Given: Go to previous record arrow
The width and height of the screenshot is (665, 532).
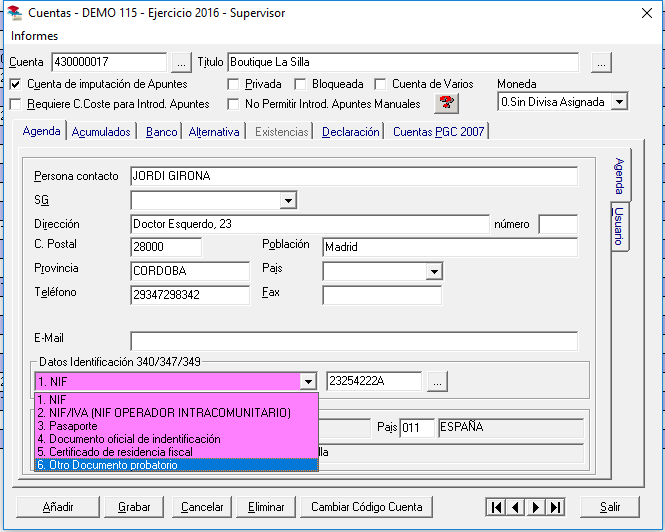Looking at the screenshot, I should pyautogui.click(x=514, y=507).
